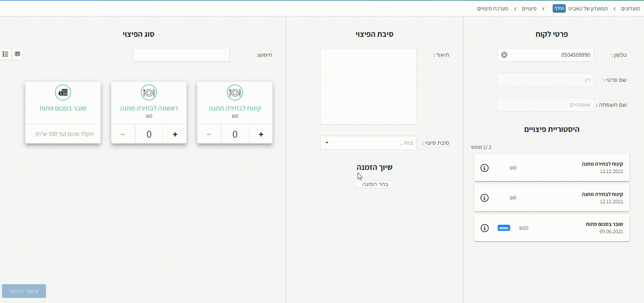Click the שם פרטי first name field
The image size is (644, 303).
click(546, 80)
